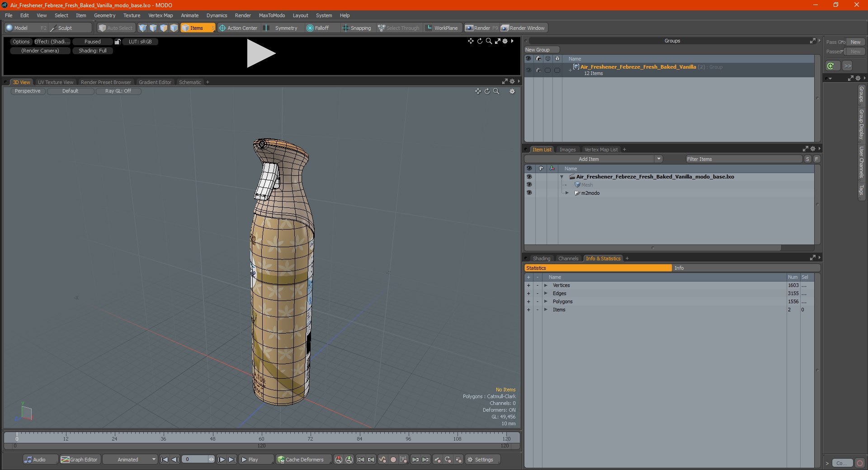The height and width of the screenshot is (470, 868).
Task: Toggle Snapping on
Action: click(356, 28)
